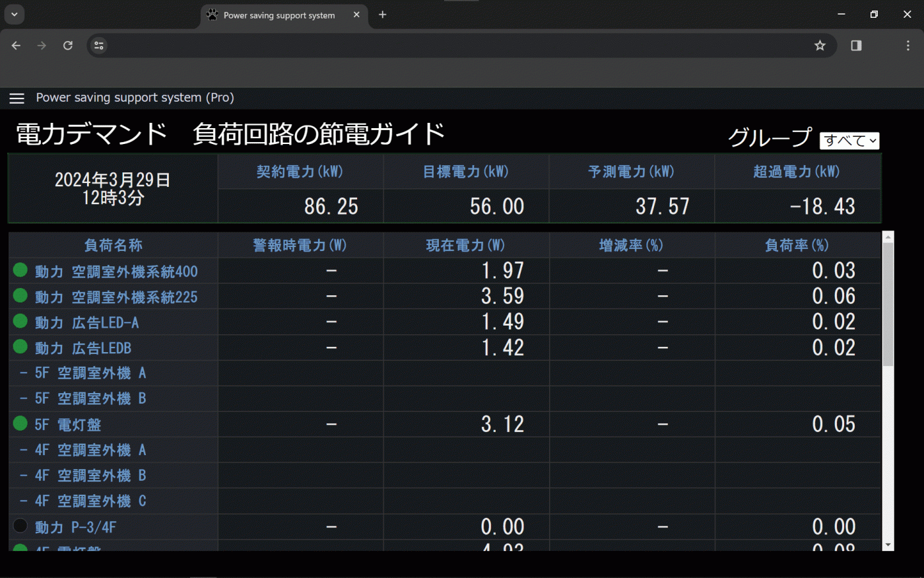Select the 5F 空調室外機 A row
The image size is (924, 578).
445,373
